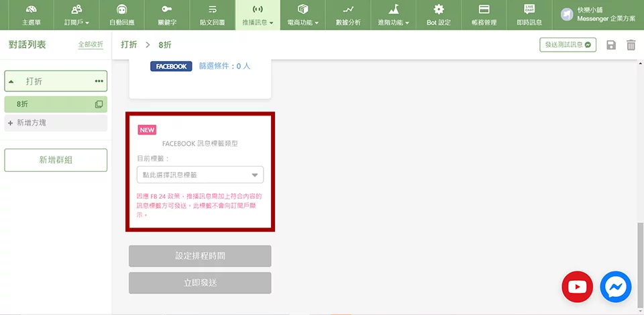Open the blue Messenger chat button
The height and width of the screenshot is (315, 644).
[x=616, y=287]
